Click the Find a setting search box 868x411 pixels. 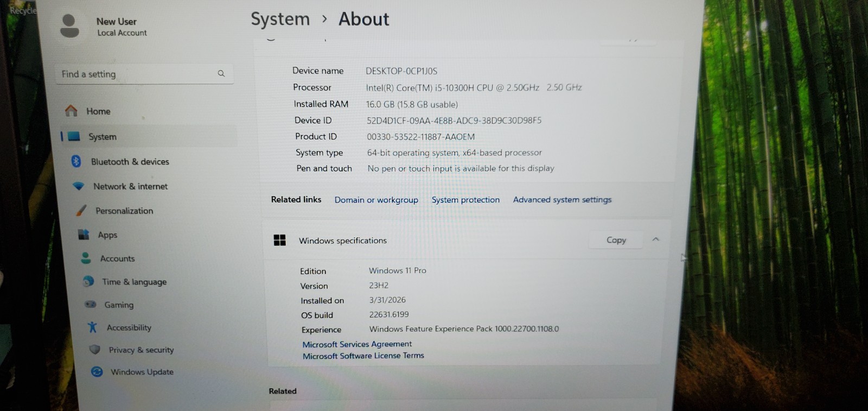144,74
